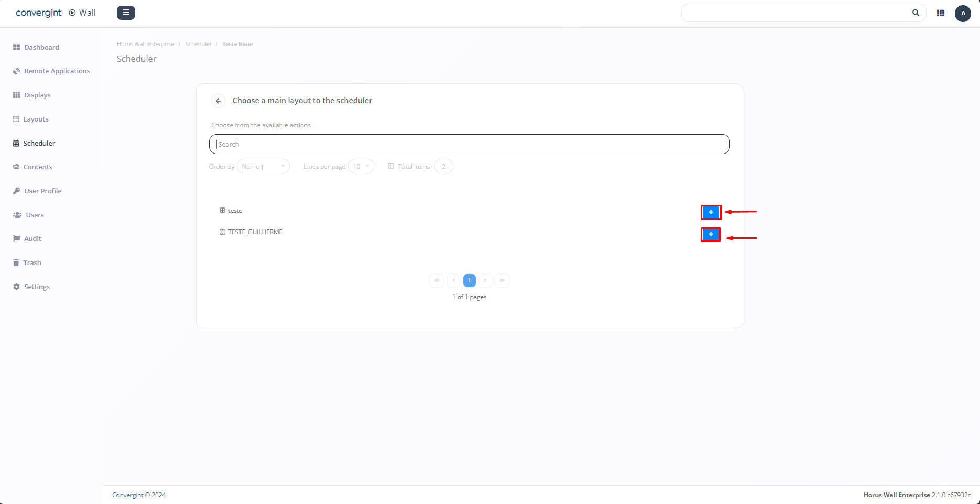
Task: Click the Convergint Wall logo
Action: pyautogui.click(x=56, y=13)
